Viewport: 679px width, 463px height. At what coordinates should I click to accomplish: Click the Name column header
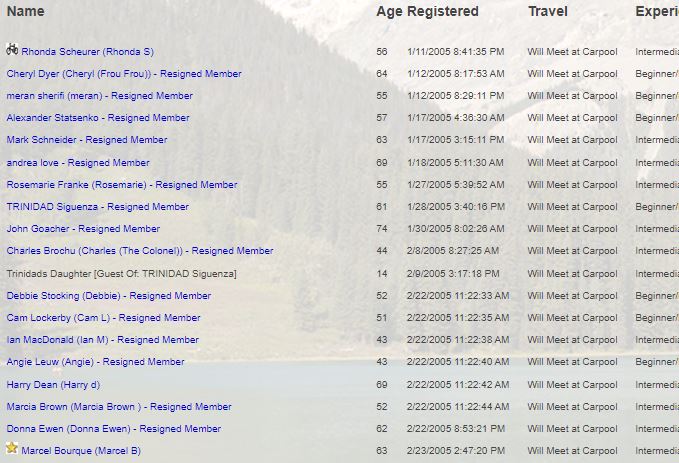26,11
